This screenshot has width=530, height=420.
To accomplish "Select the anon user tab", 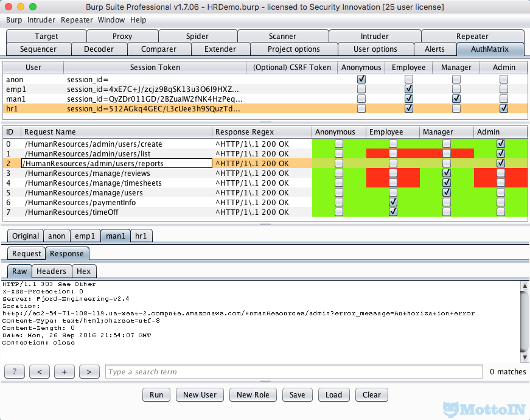I will tap(57, 236).
